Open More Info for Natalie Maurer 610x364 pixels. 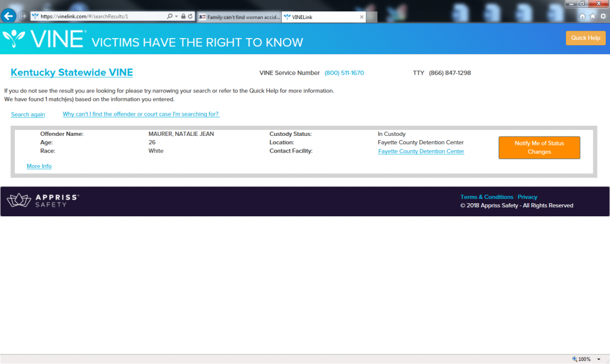coord(39,166)
